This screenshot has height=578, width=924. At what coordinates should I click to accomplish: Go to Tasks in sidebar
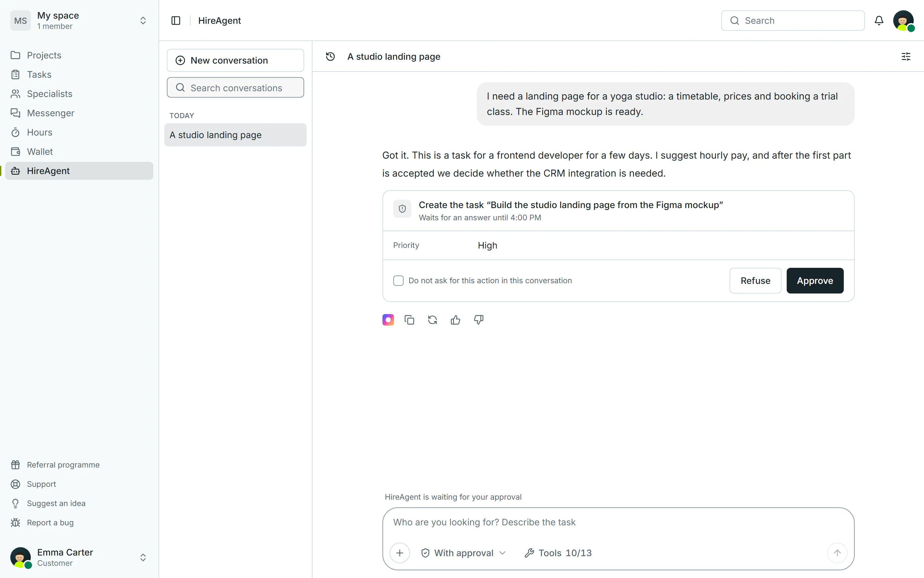[x=79, y=74]
